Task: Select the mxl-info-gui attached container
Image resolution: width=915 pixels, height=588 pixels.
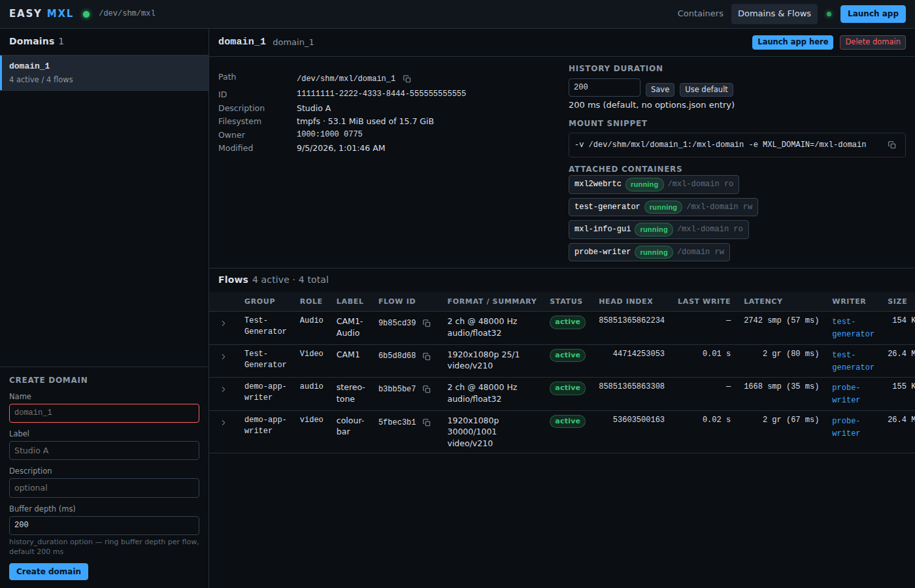Action: pos(659,229)
